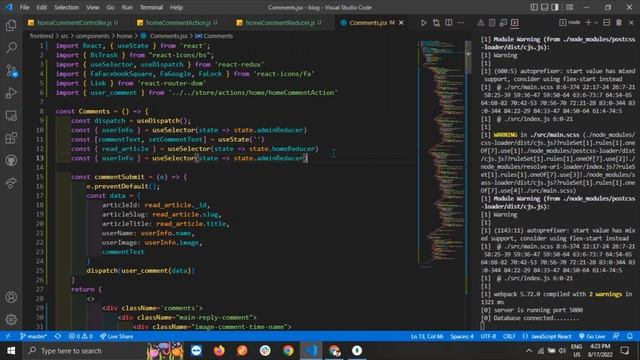Screen dimensions: 640x360
Task: Open Google Chrome from the taskbar
Action: (x=288, y=351)
